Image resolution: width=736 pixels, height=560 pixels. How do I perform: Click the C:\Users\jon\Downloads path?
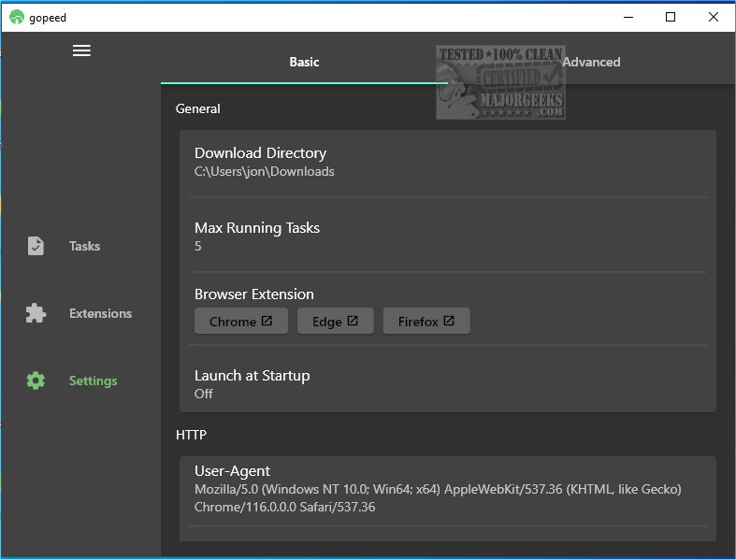pyautogui.click(x=265, y=172)
